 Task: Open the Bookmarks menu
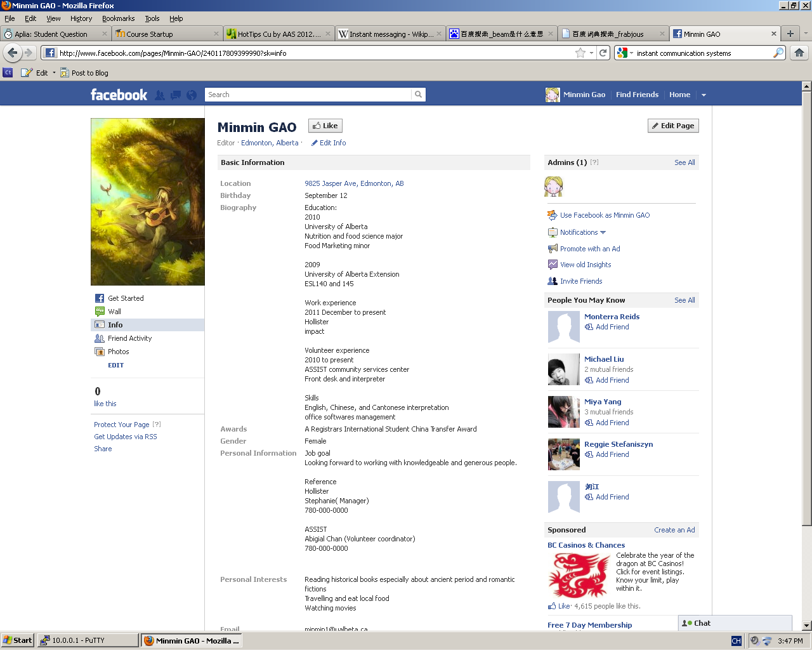coord(118,18)
